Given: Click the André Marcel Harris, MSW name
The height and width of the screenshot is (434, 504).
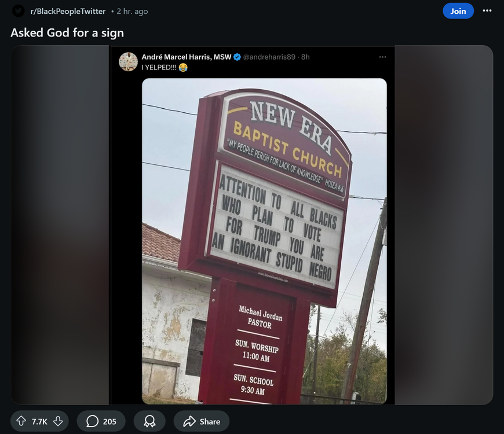Looking at the screenshot, I should (x=187, y=57).
